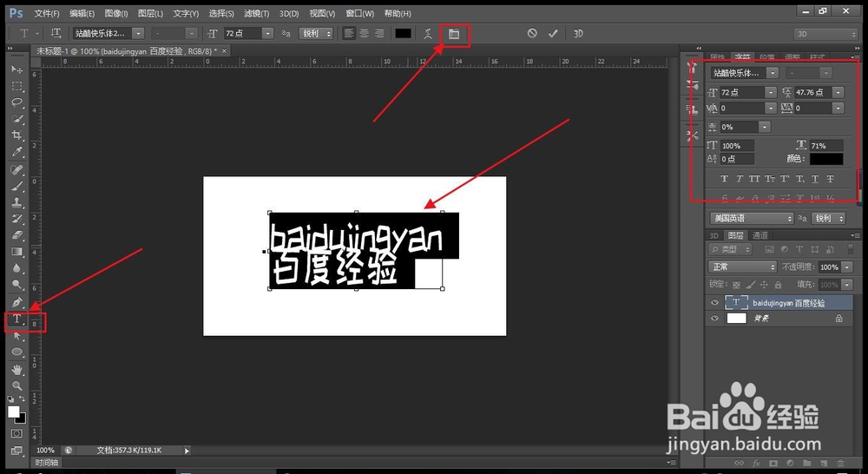The image size is (868, 474).
Task: Select the Eraser tool
Action: point(17,235)
